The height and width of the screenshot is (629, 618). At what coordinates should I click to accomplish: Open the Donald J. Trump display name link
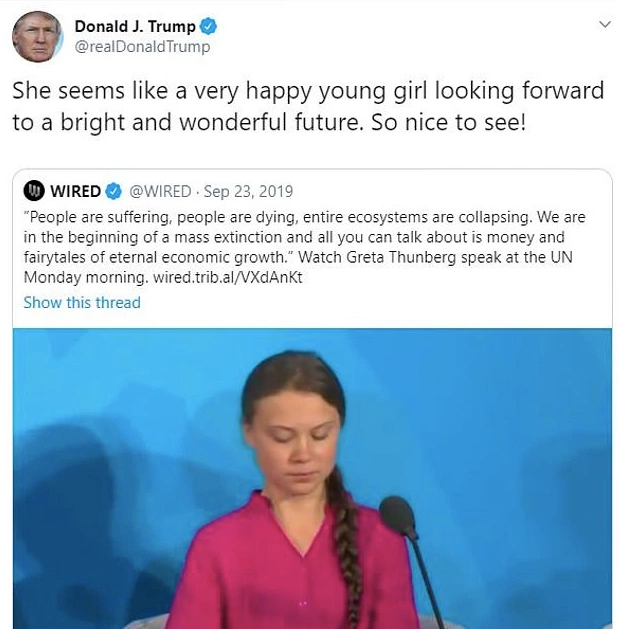pyautogui.click(x=135, y=26)
